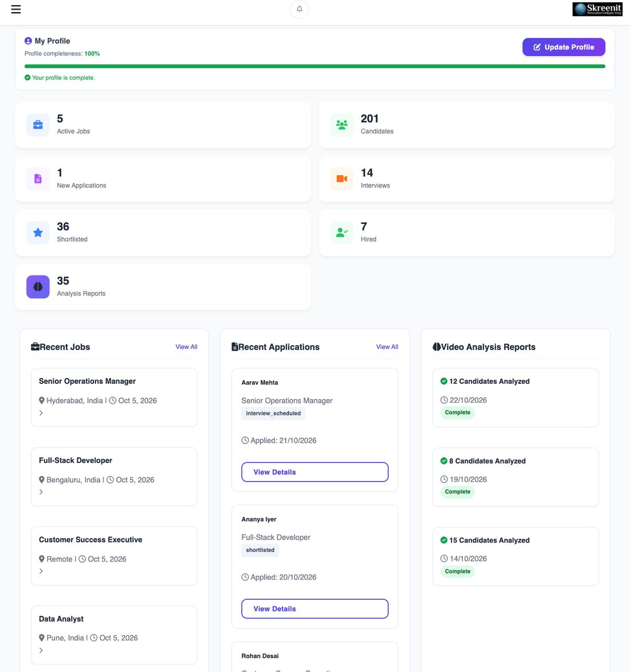
Task: Click the Recent Jobs briefcase heading icon
Action: pos(35,347)
